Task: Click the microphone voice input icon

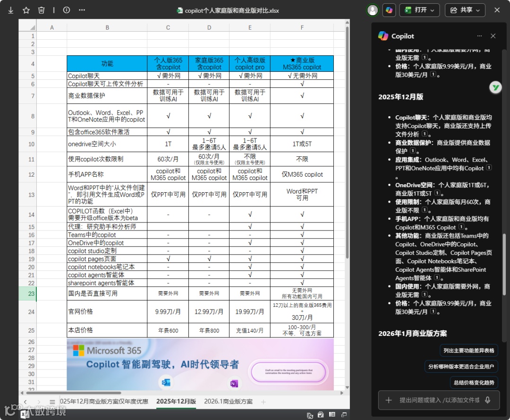Action: [x=487, y=400]
